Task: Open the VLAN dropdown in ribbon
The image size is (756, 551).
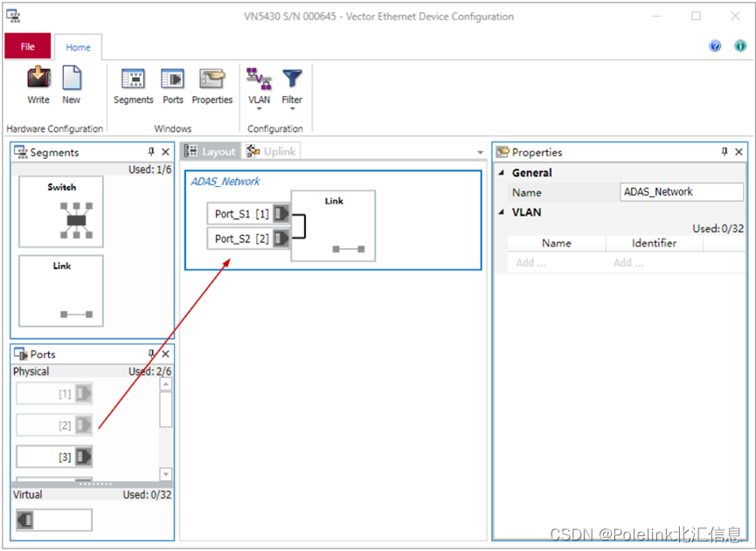Action: tap(260, 87)
